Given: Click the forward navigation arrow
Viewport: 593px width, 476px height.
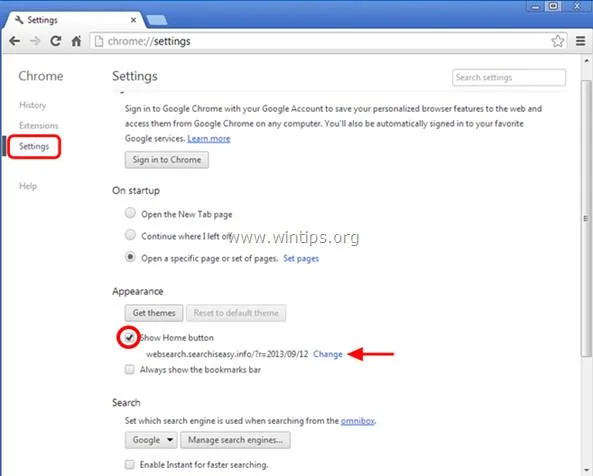Looking at the screenshot, I should [35, 41].
